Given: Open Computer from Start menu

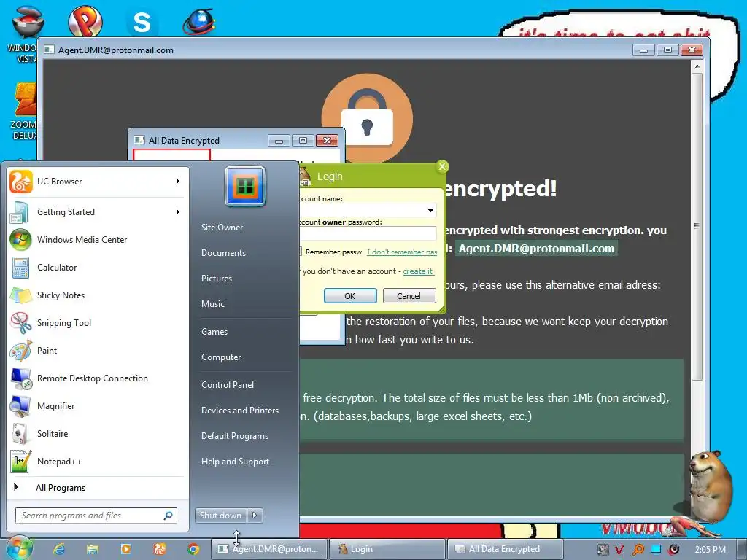Looking at the screenshot, I should tap(221, 357).
